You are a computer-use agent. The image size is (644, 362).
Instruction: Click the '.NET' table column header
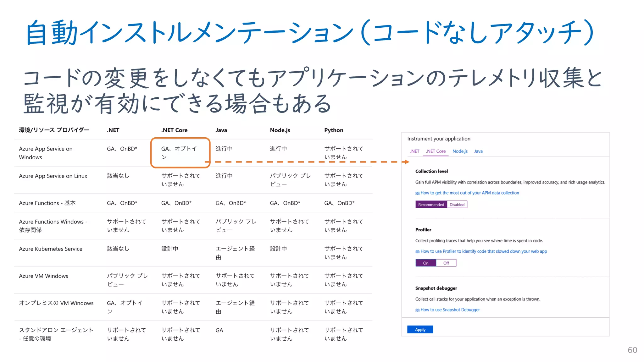coord(113,130)
